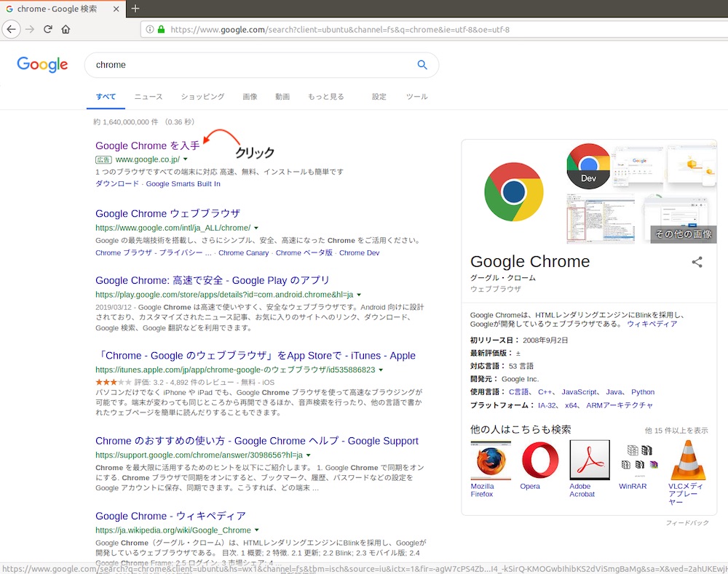
Task: Reload the page with the refresh icon
Action: [x=48, y=29]
